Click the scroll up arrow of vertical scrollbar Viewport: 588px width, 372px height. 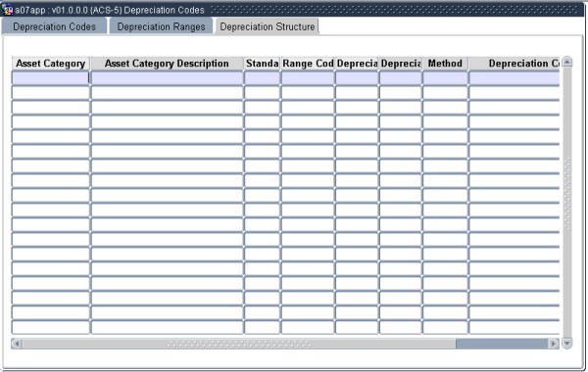click(x=567, y=62)
